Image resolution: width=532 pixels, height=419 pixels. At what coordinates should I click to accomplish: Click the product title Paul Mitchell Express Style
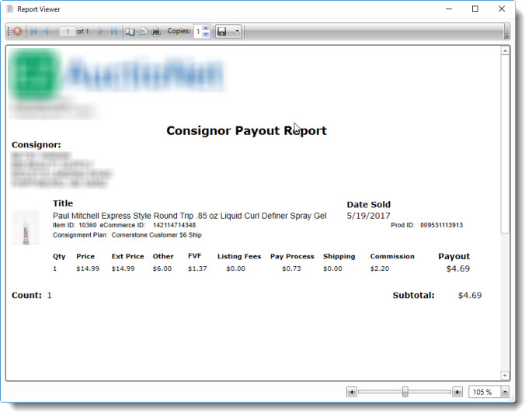click(x=190, y=216)
